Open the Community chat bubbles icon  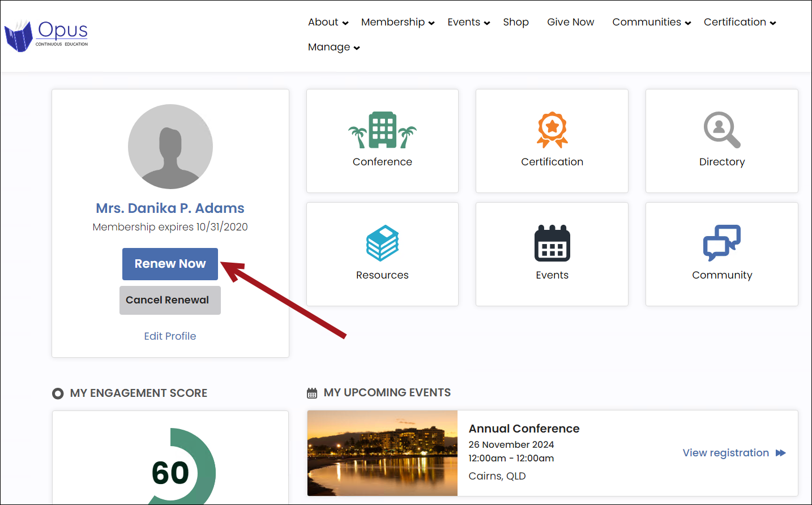[x=722, y=243]
